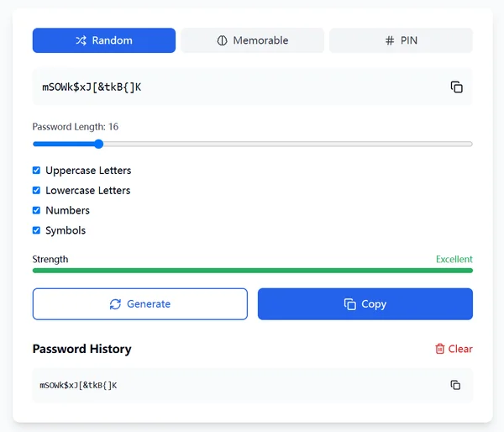Image resolution: width=504 pixels, height=432 pixels.
Task: Click the Password History heading
Action: coord(82,349)
